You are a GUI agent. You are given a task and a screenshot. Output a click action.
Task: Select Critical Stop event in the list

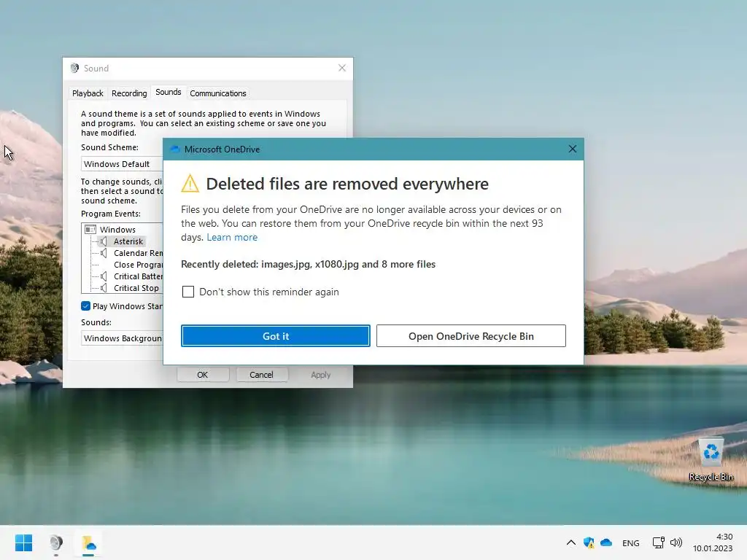136,288
